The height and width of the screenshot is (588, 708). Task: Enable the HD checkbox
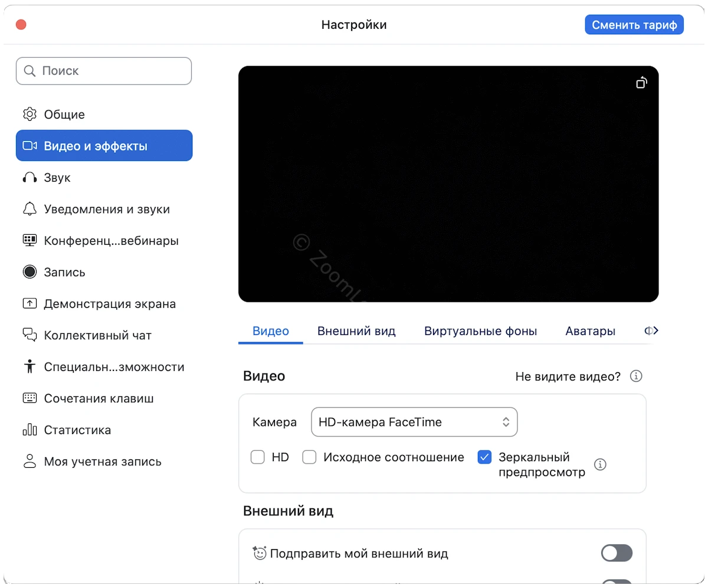click(x=258, y=457)
